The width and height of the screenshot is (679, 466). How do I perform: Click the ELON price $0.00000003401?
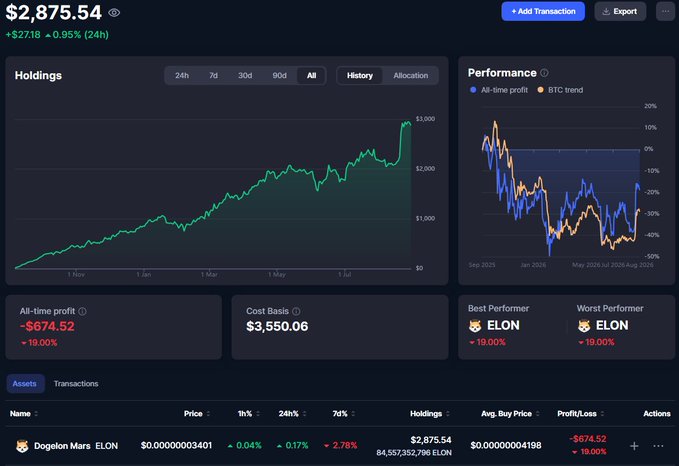point(176,445)
